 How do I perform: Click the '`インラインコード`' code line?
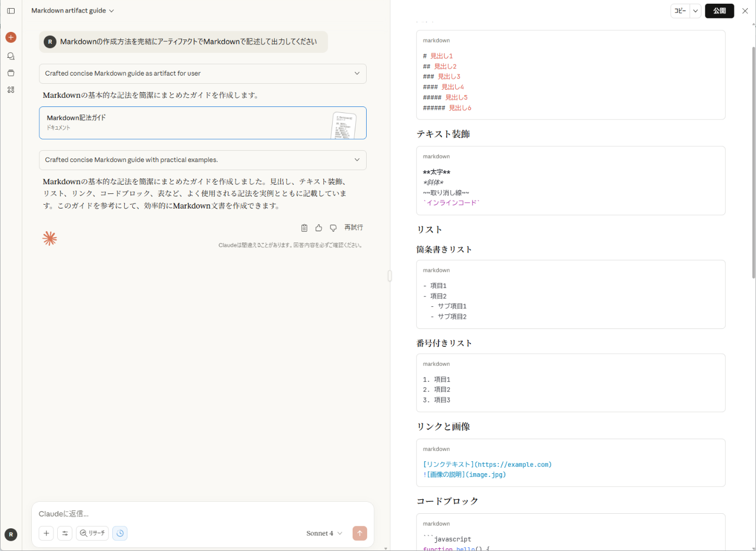(x=451, y=203)
